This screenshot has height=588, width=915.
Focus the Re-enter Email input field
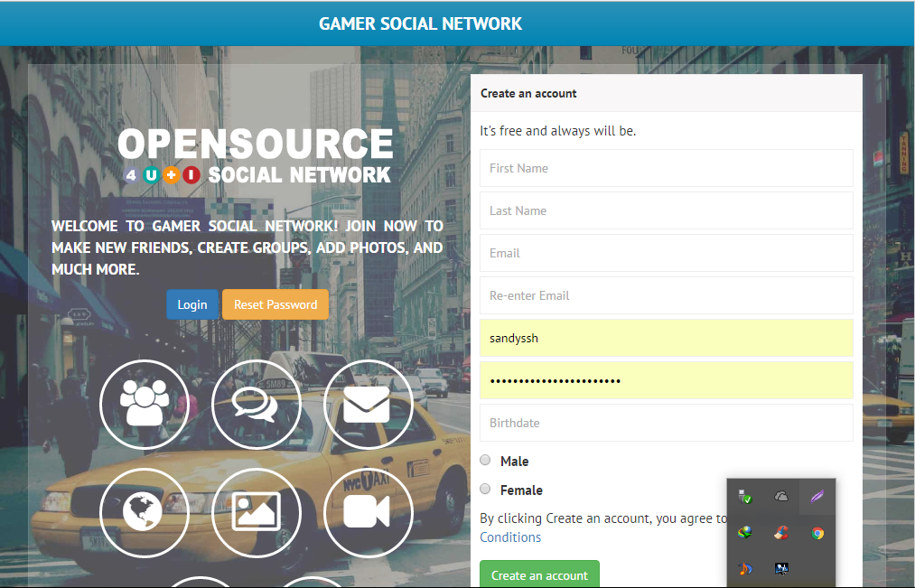click(666, 295)
